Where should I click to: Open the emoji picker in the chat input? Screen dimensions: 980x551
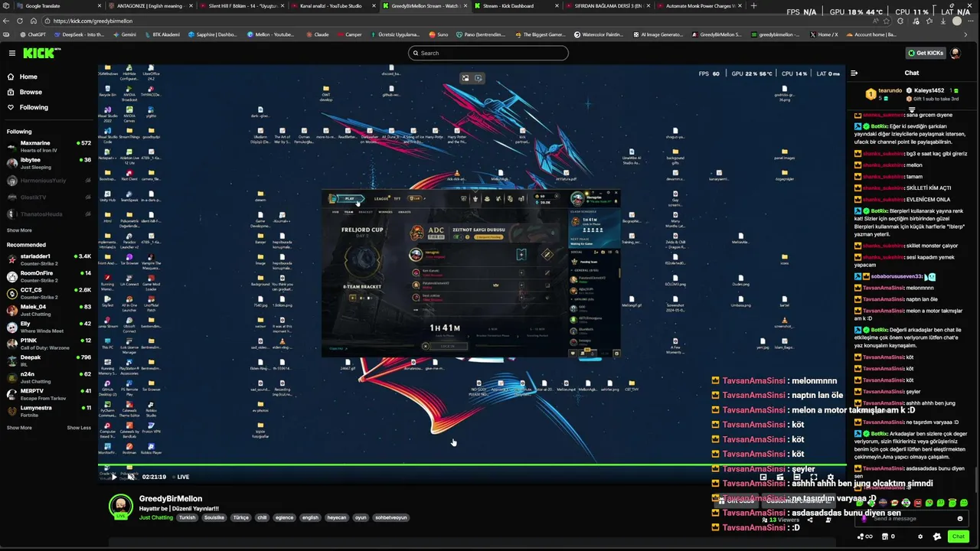(959, 518)
